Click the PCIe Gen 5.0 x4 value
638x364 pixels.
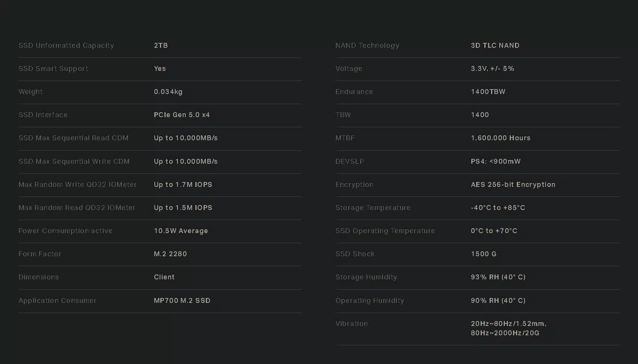pos(182,115)
